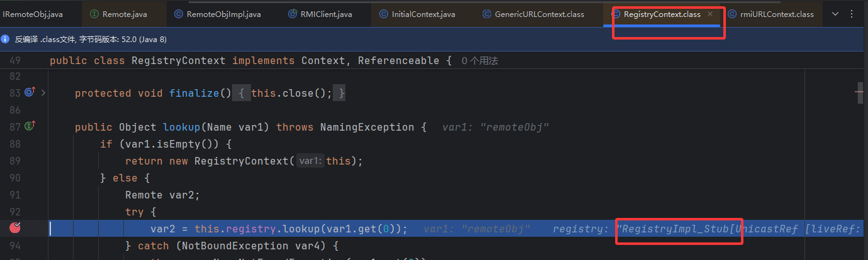The height and width of the screenshot is (260, 868).
Task: Click the class icon on rmiURLContext.class tab
Action: point(732,14)
